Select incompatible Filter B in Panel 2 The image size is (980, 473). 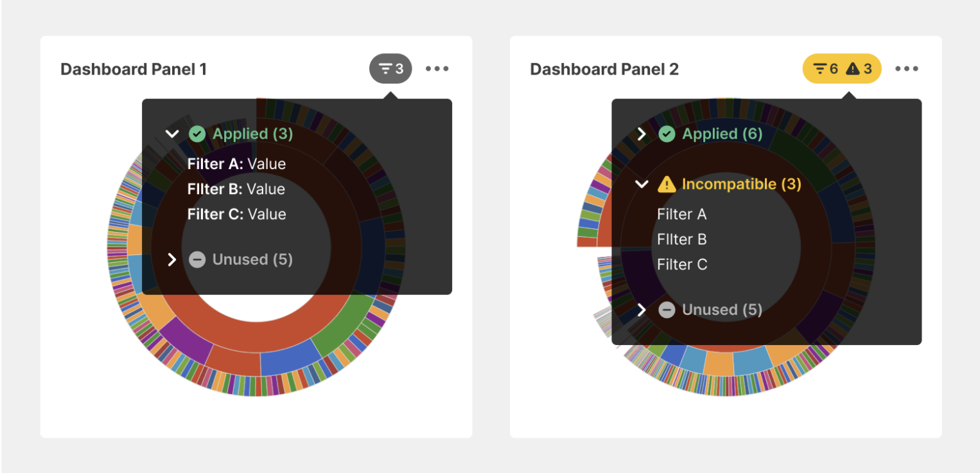681,239
